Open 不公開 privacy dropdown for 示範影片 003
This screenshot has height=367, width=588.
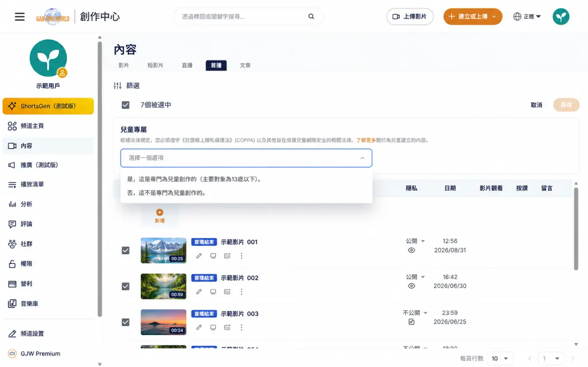(415, 313)
